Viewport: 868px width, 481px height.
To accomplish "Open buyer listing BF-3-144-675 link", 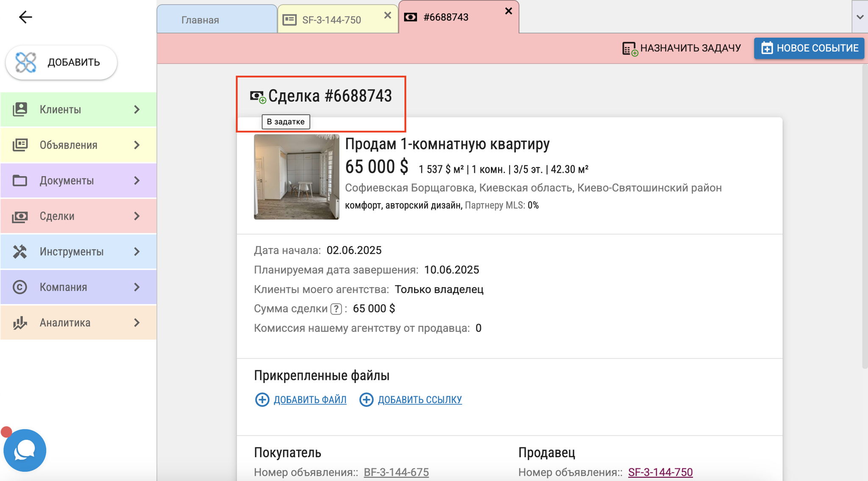I will [396, 472].
